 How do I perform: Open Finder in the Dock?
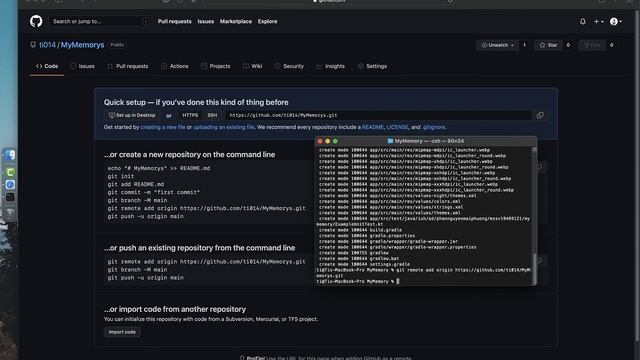(x=10, y=155)
